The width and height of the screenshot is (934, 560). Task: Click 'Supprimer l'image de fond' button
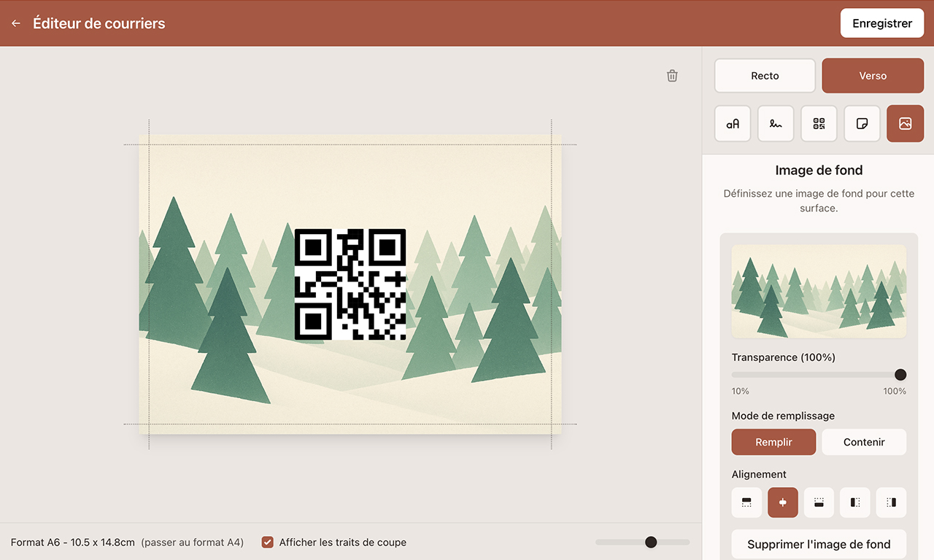pos(819,544)
